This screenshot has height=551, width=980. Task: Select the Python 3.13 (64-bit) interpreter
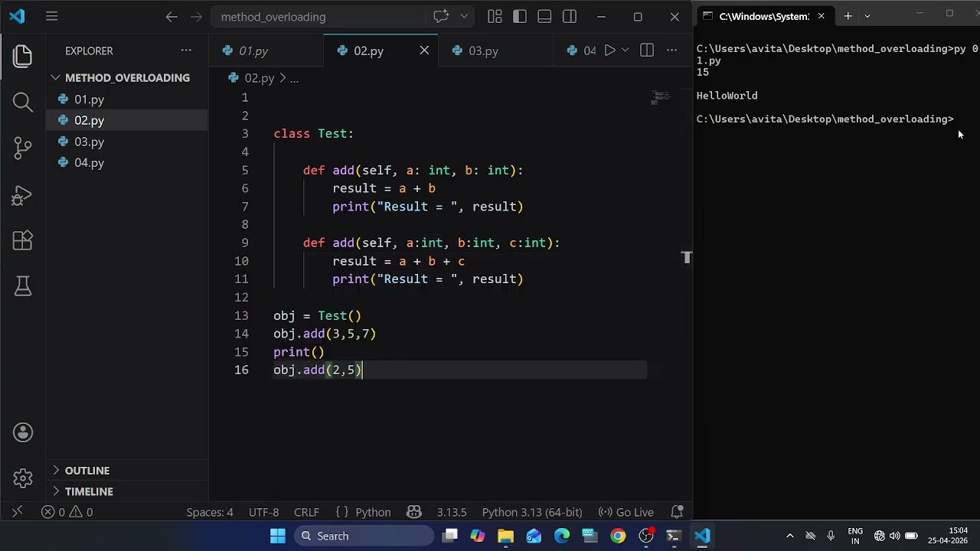coord(532,512)
